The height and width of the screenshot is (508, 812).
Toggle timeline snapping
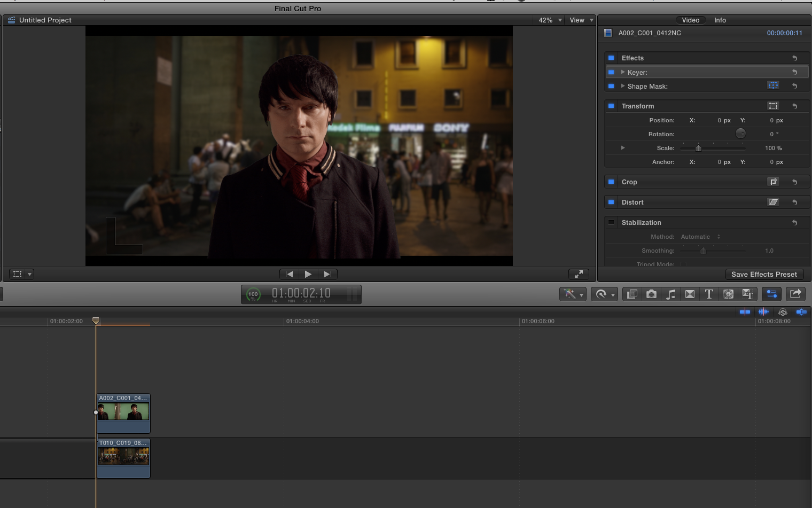coord(801,312)
